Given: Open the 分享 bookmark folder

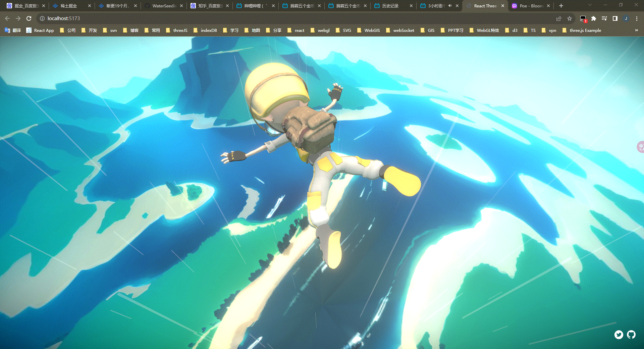Looking at the screenshot, I should [273, 30].
